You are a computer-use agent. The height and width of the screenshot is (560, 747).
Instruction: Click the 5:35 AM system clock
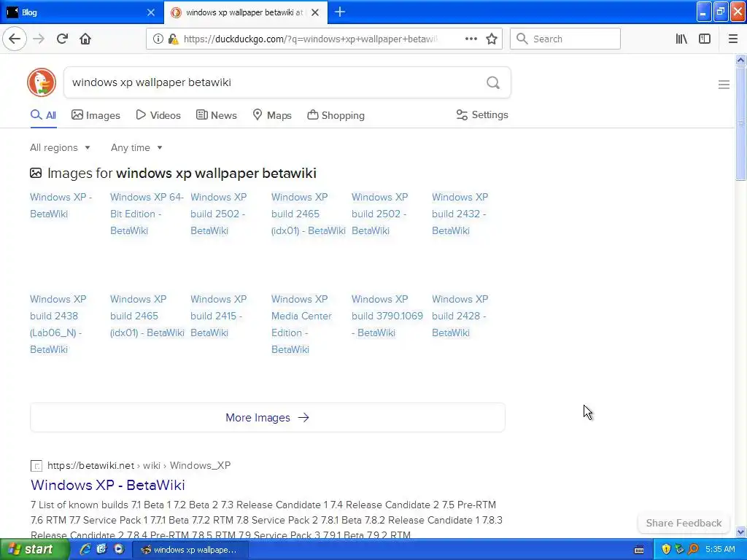pos(720,550)
